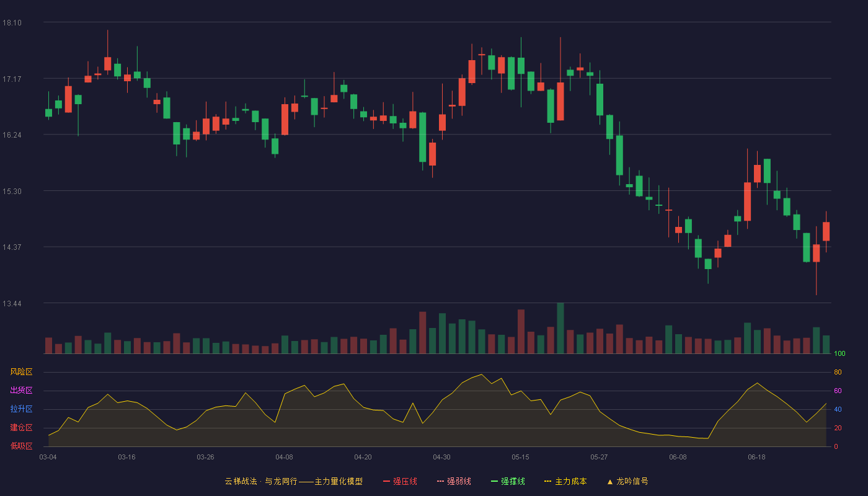Select the 建仓区 zone label
Image resolution: width=868 pixels, height=496 pixels.
(x=21, y=428)
